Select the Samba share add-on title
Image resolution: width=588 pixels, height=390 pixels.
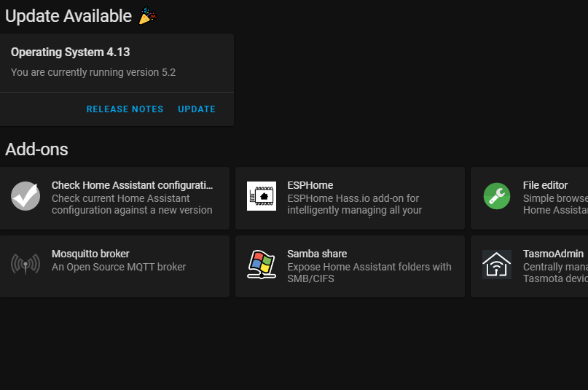(x=317, y=254)
